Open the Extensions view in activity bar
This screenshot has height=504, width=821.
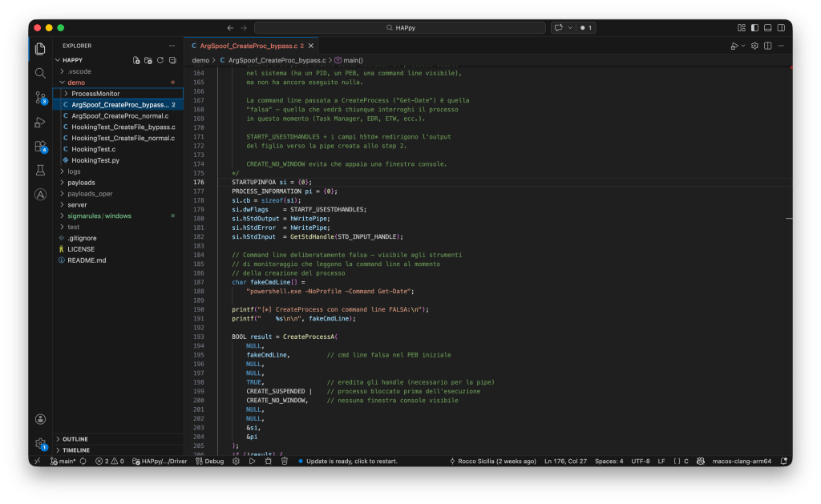[x=40, y=147]
